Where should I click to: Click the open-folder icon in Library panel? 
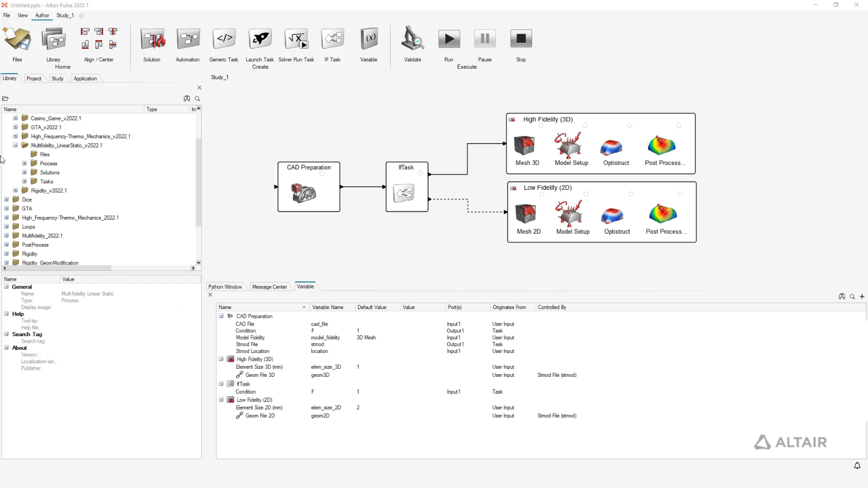[x=5, y=99]
